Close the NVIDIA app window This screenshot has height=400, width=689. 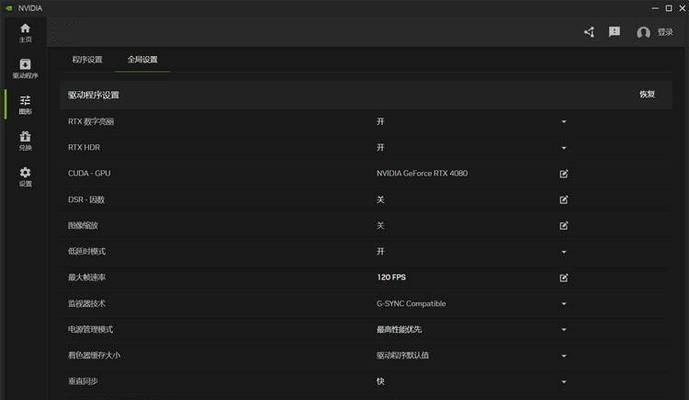point(682,8)
